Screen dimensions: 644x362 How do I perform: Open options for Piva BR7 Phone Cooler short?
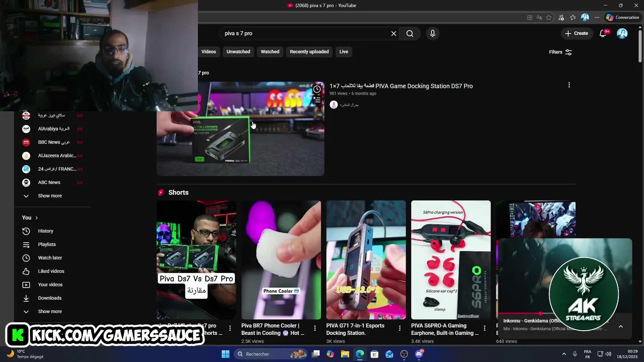pyautogui.click(x=315, y=328)
